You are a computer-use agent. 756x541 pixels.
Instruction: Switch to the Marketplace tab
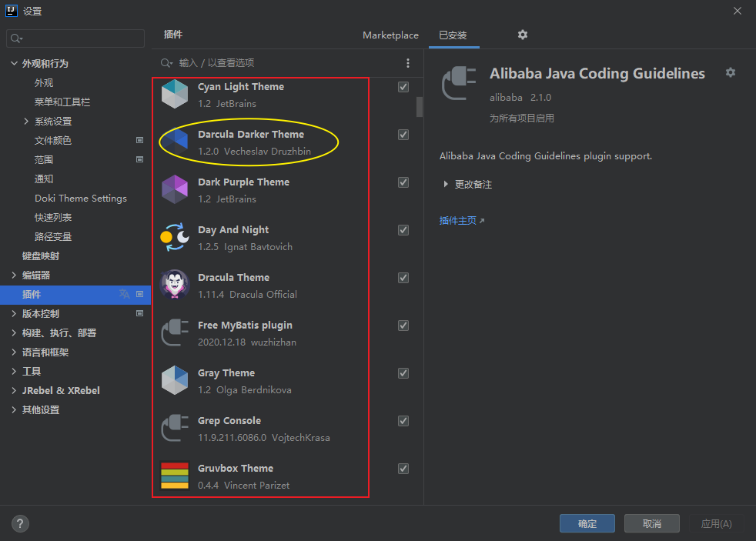(x=390, y=35)
